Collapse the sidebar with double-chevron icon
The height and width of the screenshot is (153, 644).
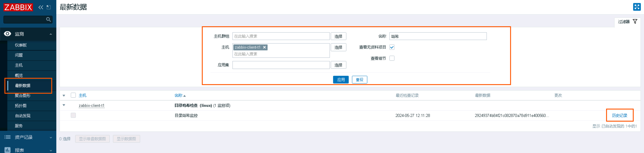pos(41,7)
